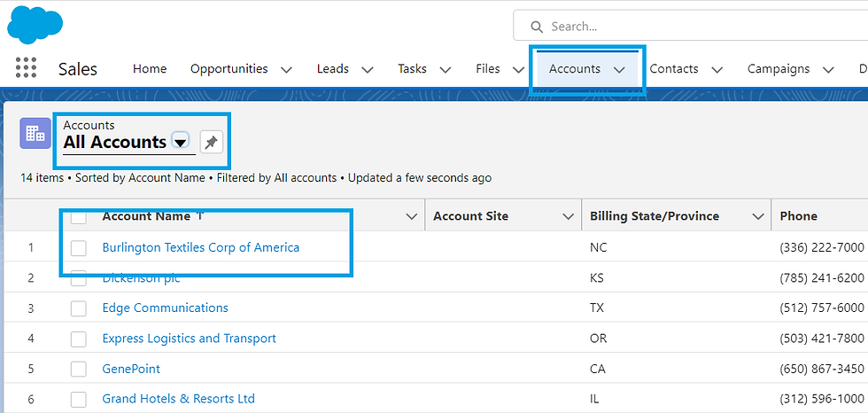This screenshot has height=413, width=868.
Task: Expand the Tasks tab chevron menu
Action: pyautogui.click(x=445, y=70)
